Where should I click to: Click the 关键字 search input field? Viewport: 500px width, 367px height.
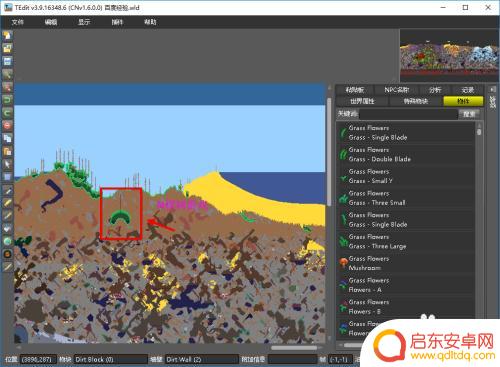point(409,114)
